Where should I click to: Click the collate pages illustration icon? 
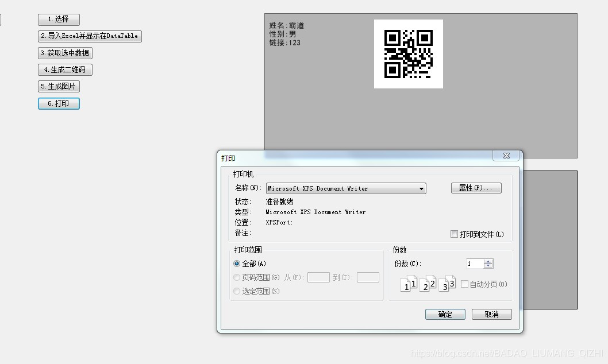coord(428,283)
